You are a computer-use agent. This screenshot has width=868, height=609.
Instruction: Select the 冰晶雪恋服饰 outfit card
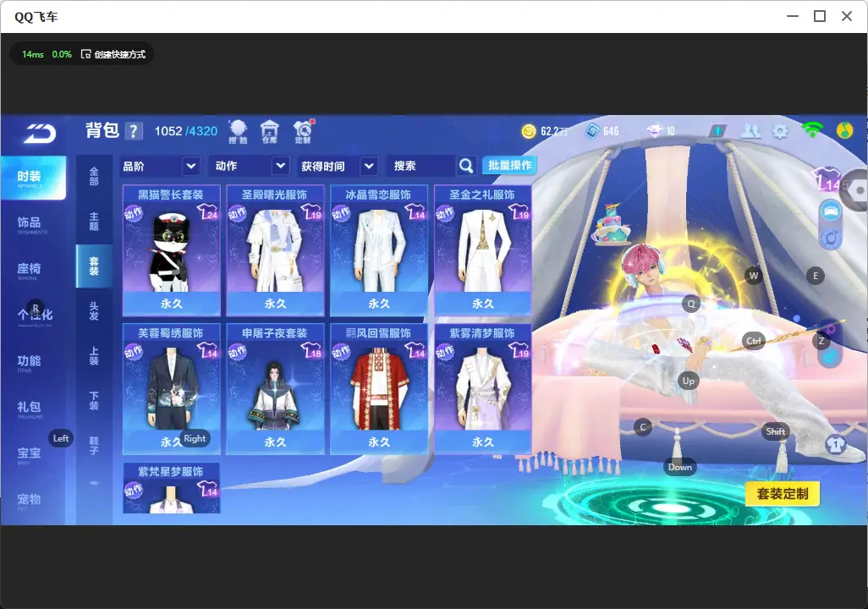[x=379, y=251]
